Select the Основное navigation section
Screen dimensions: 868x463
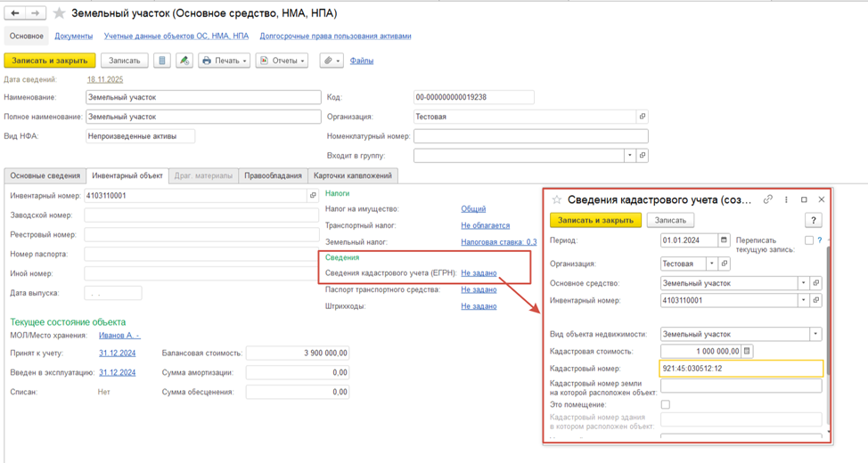pos(26,36)
